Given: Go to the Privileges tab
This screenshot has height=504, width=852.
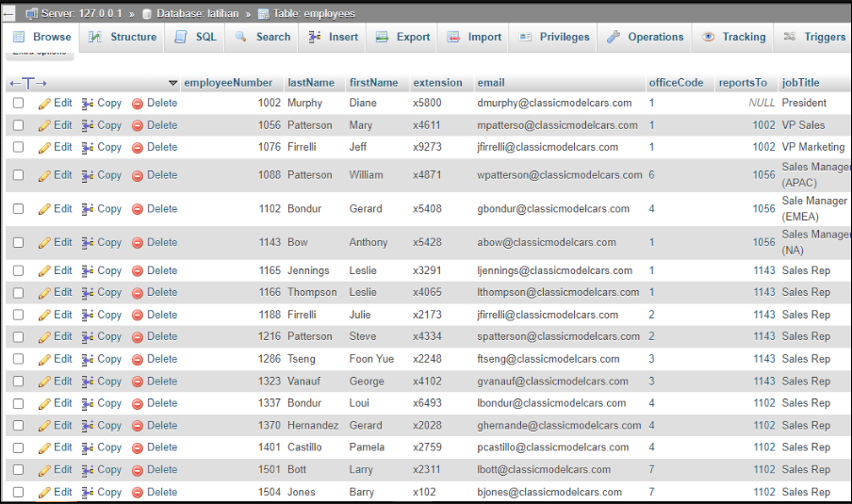Looking at the screenshot, I should [553, 37].
